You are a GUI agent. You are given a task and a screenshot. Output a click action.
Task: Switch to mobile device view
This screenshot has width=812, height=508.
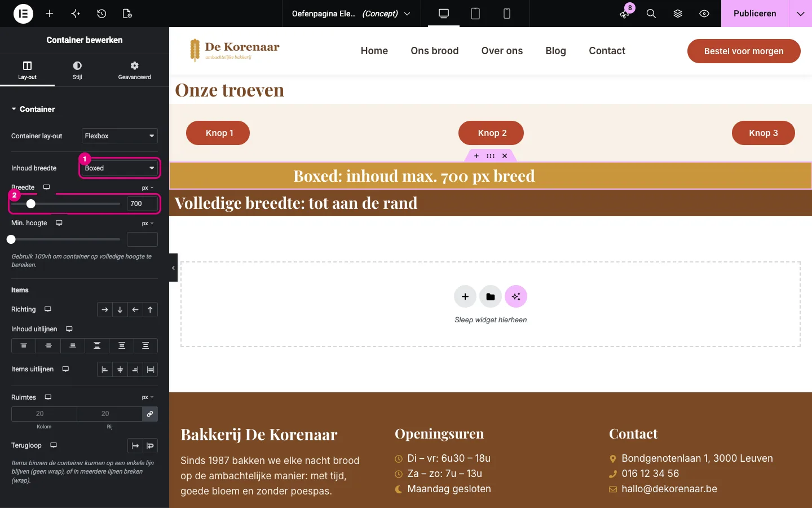pyautogui.click(x=507, y=14)
